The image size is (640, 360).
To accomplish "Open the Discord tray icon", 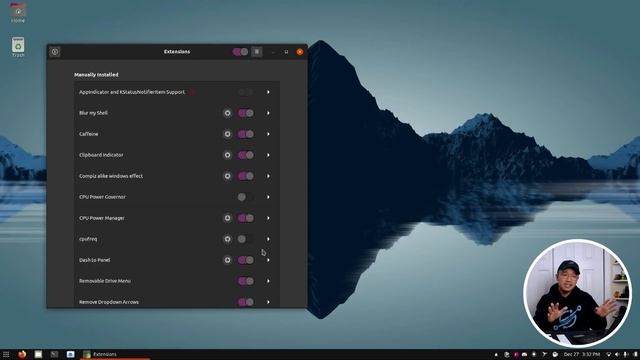I will pyautogui.click(x=524, y=354).
